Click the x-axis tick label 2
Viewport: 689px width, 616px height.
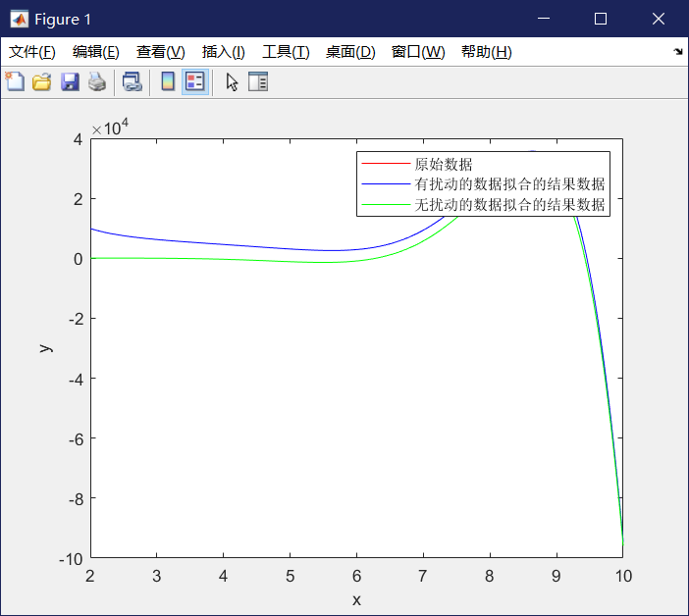click(90, 576)
